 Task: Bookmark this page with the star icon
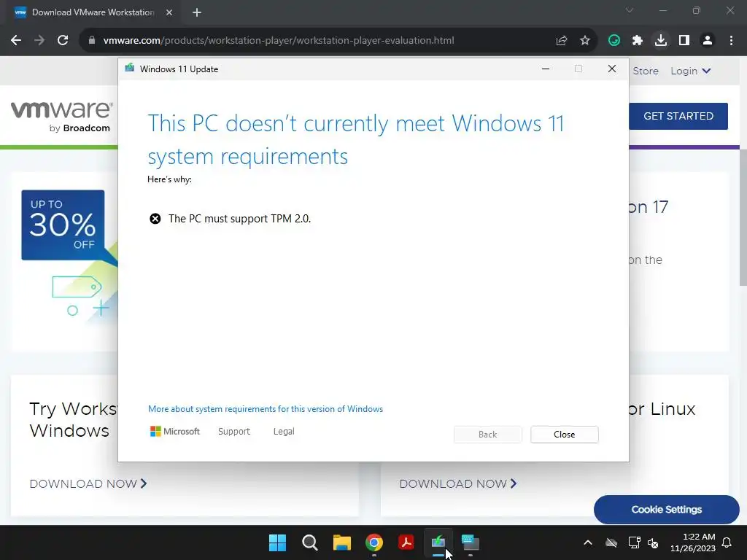click(585, 41)
